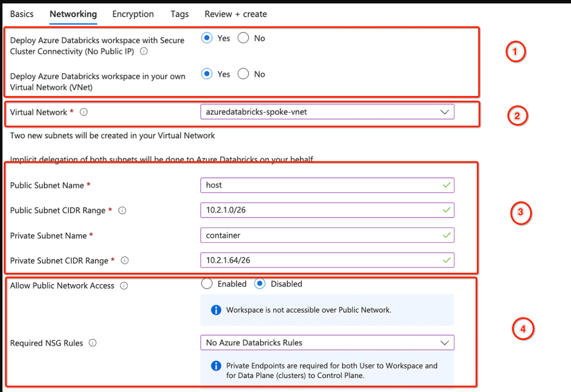This screenshot has height=392, width=571.
Task: Set Allow Public Network Access to Enabled
Action: 207,283
